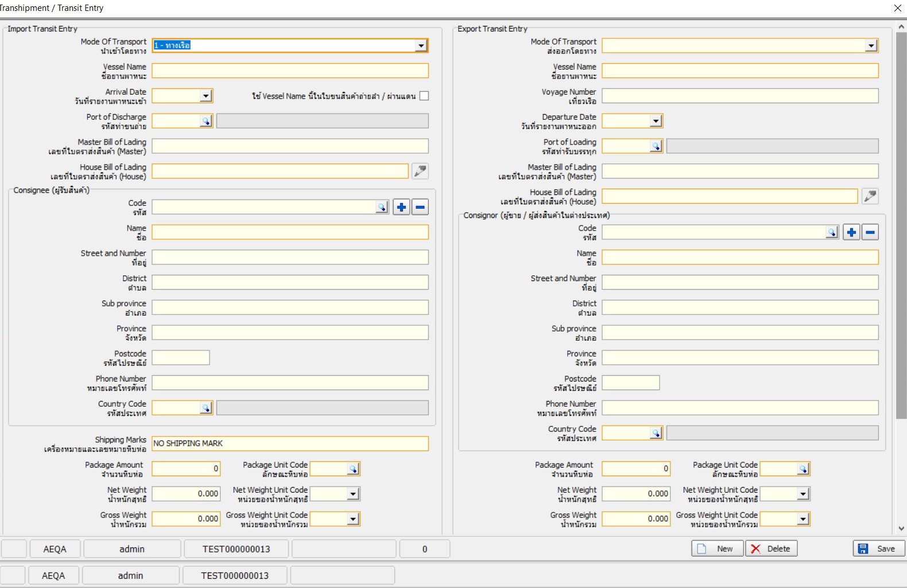Click the Shipping Marks input field
The width and height of the screenshot is (907, 588).
(290, 443)
